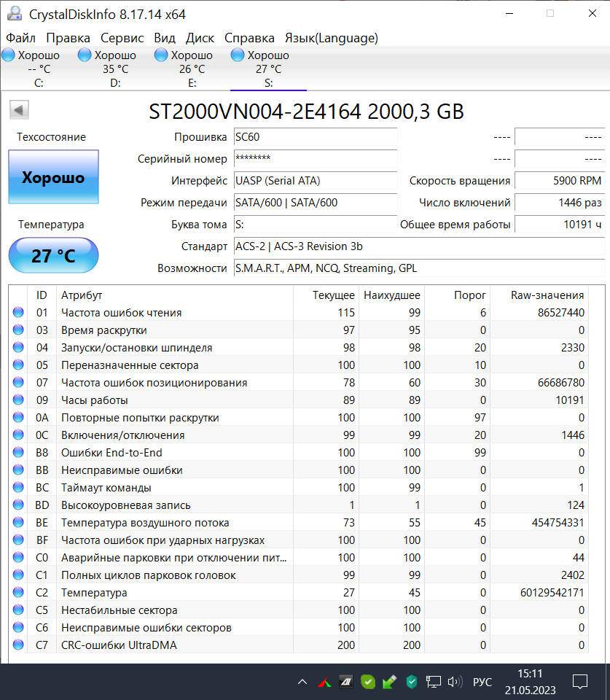This screenshot has height=700, width=610.
Task: Click the previous disk arrow button
Action: point(19,110)
